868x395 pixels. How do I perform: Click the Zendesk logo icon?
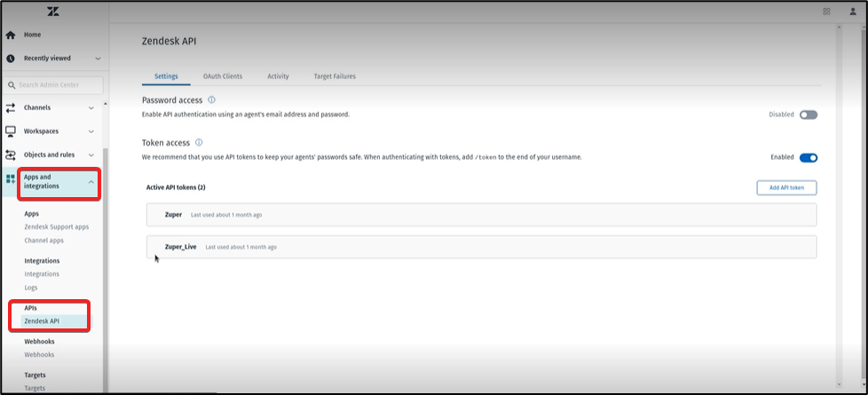point(53,11)
